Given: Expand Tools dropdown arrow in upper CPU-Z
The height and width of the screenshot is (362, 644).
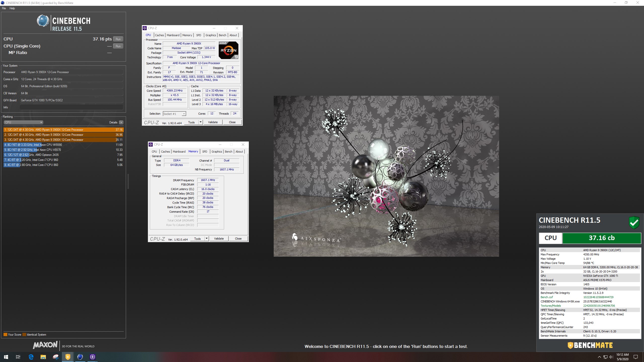Looking at the screenshot, I should tap(200, 122).
